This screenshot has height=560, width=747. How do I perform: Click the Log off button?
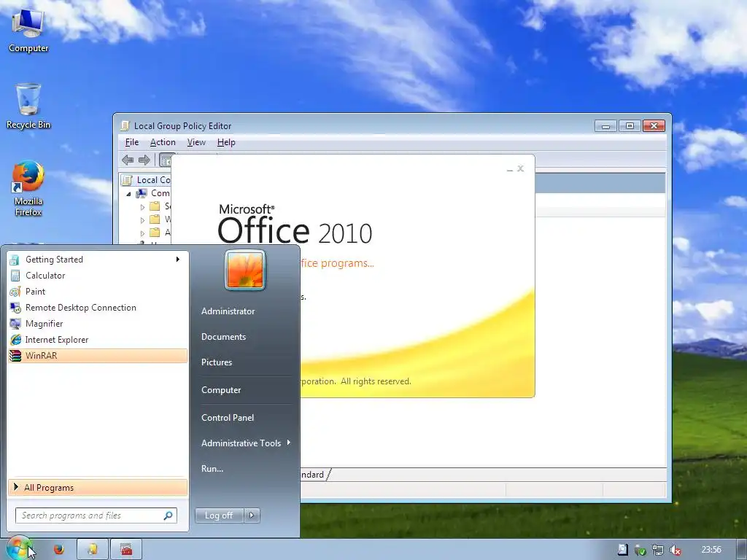coord(219,516)
